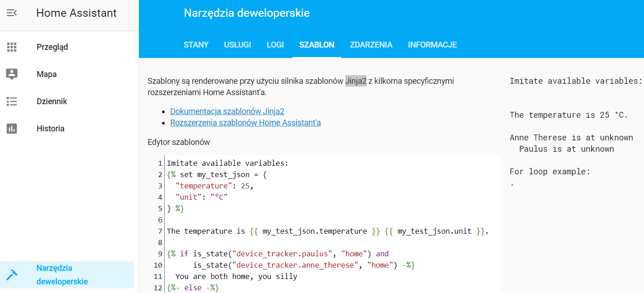644x293 pixels.
Task: Follow the Rozszerzenia szablonów Home Assistant'a link
Action: [245, 123]
